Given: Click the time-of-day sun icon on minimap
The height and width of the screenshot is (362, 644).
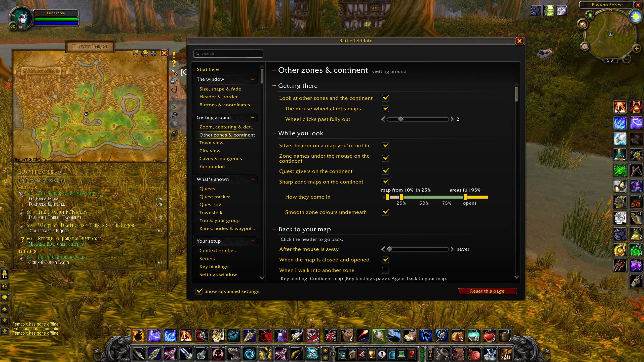Looking at the screenshot, I should [x=636, y=17].
